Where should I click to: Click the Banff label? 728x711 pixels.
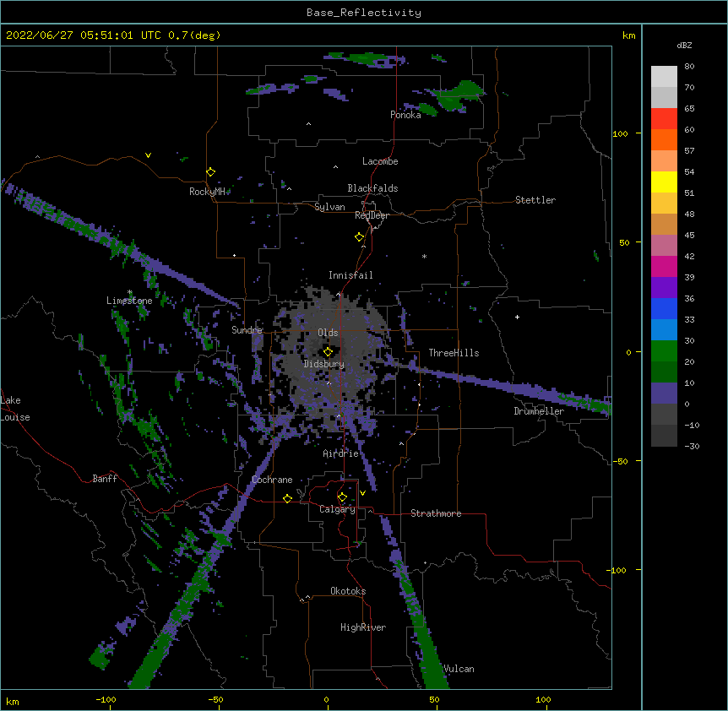[x=105, y=479]
